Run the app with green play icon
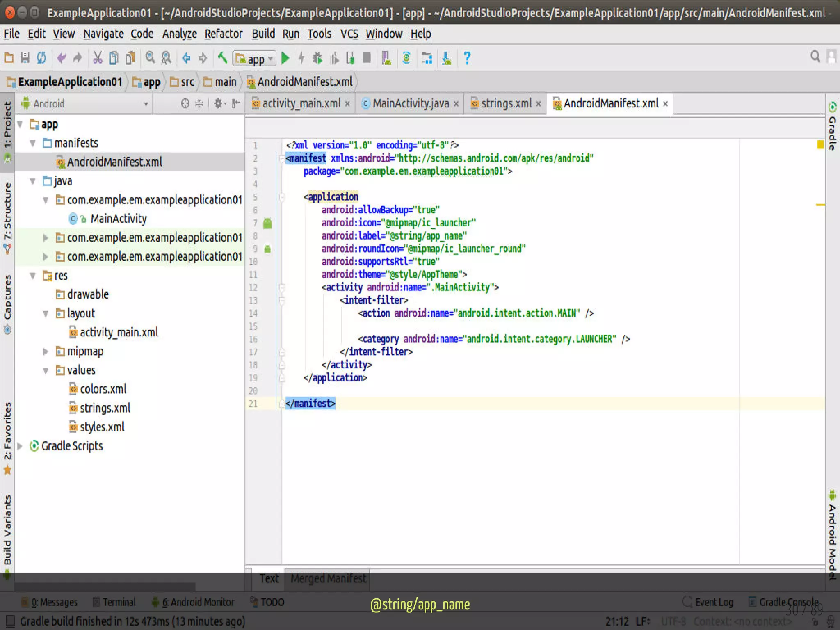The image size is (840, 630). tap(285, 58)
